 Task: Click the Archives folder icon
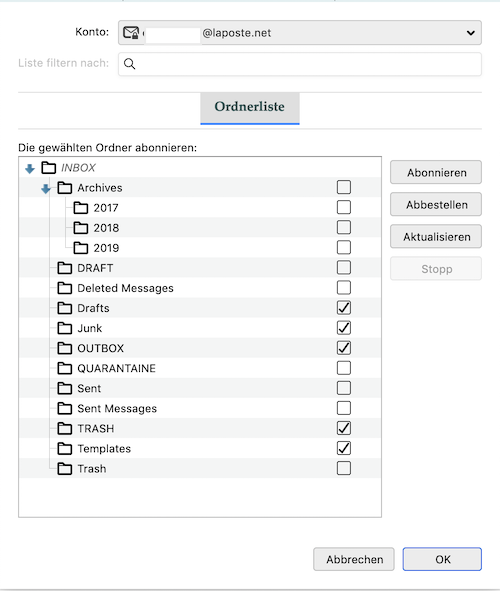pyautogui.click(x=65, y=187)
